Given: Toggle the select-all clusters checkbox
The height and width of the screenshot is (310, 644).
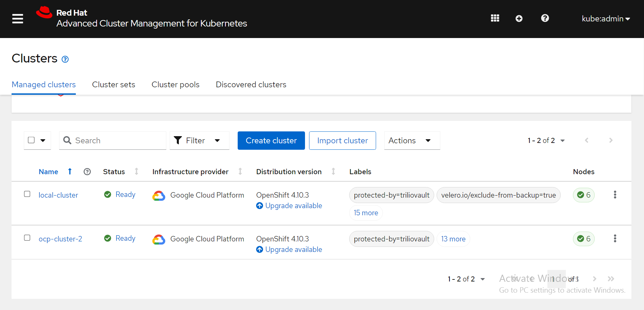Looking at the screenshot, I should click(x=31, y=140).
